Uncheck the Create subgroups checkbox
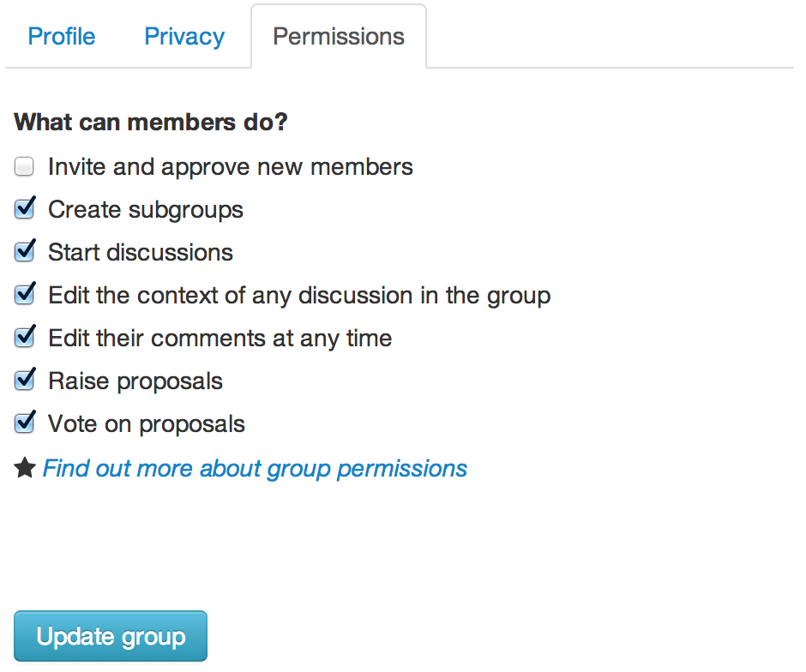 coord(24,208)
